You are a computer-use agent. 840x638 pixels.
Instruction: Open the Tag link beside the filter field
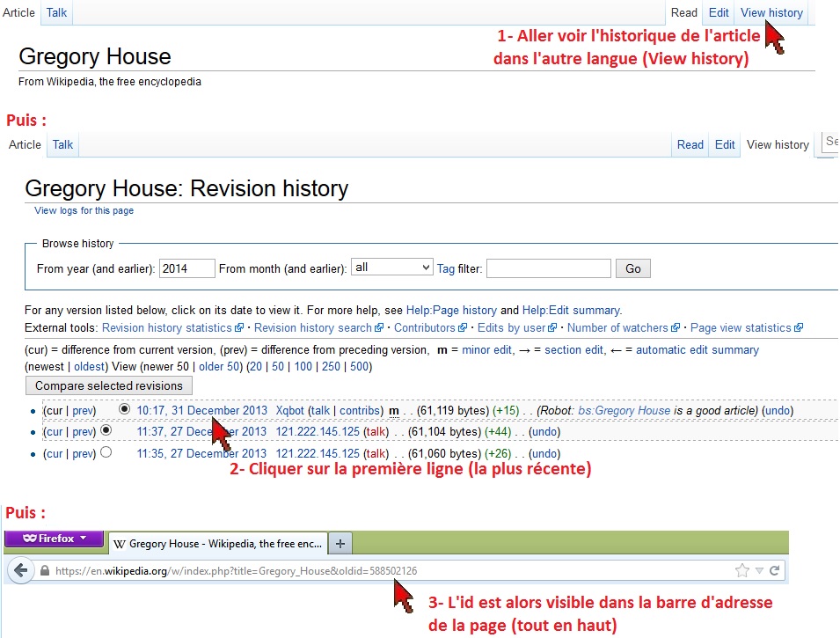click(446, 268)
